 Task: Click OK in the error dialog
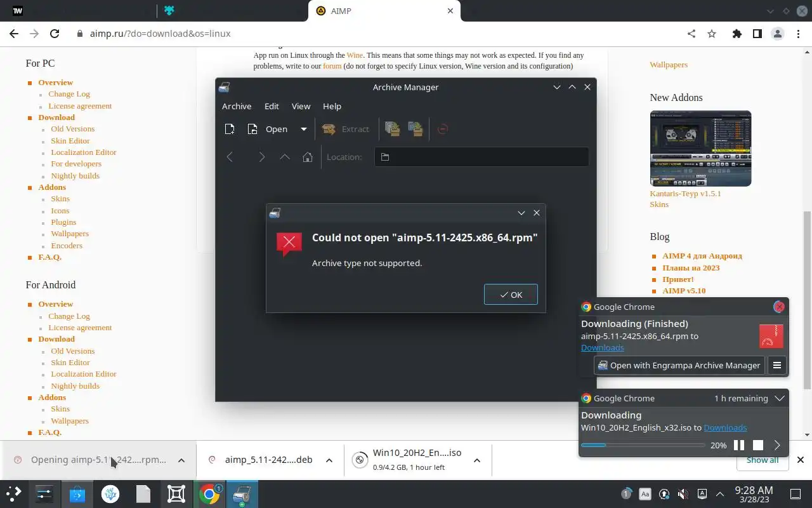(511, 295)
